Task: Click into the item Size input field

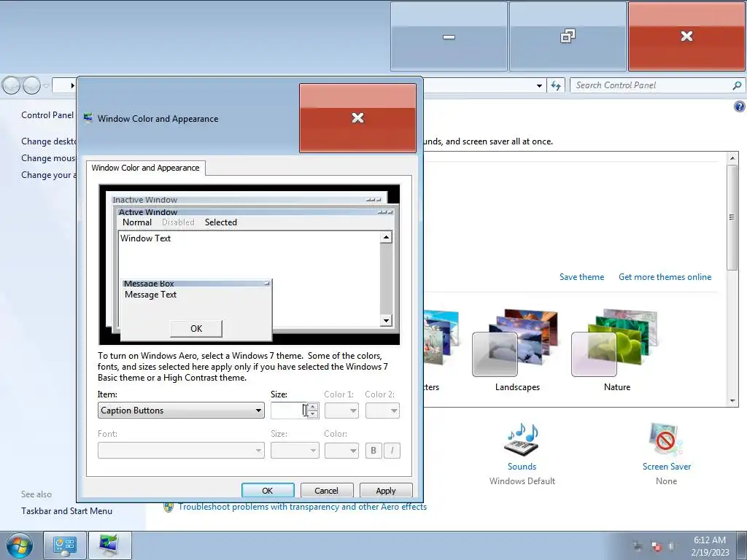Action: point(290,411)
